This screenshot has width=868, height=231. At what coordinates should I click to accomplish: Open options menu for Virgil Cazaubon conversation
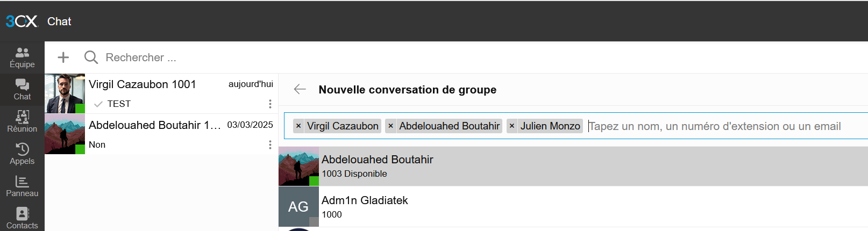point(270,104)
